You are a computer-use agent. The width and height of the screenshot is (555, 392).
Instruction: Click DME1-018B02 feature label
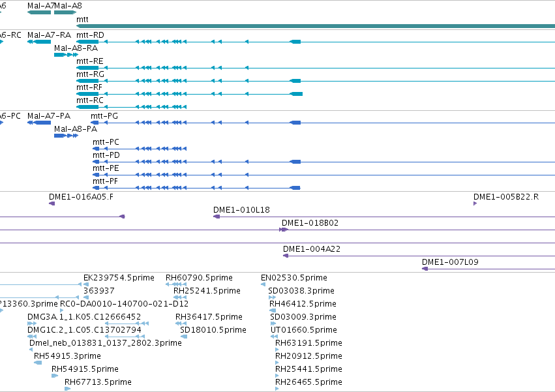click(x=310, y=224)
